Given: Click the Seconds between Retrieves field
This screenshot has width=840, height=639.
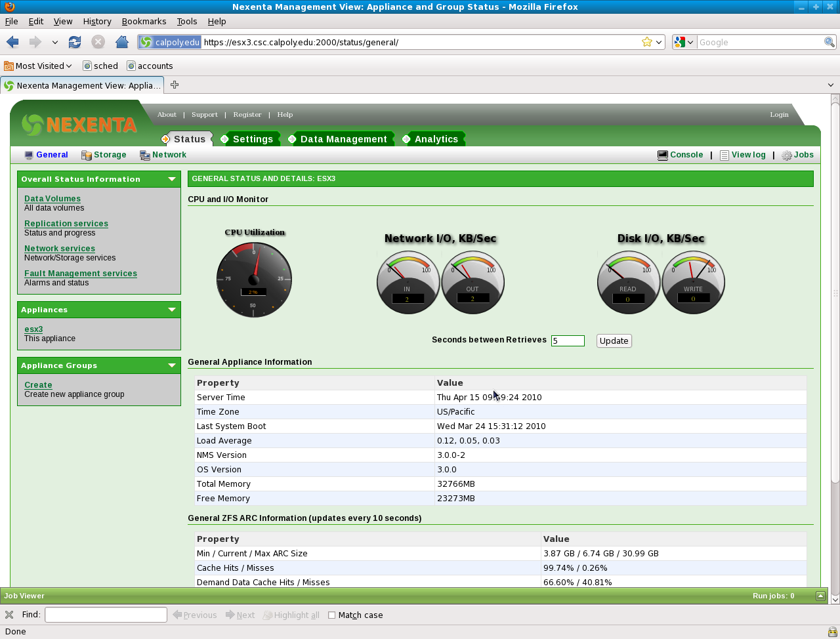Looking at the screenshot, I should 568,340.
